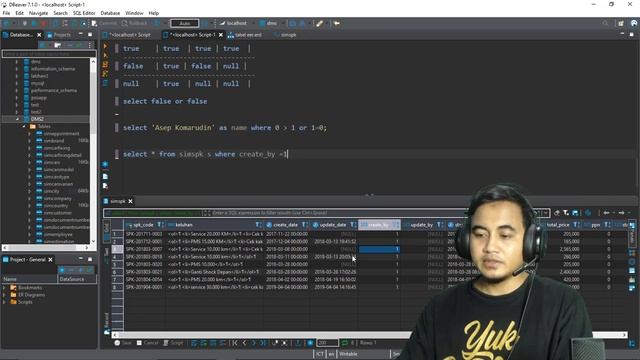The image size is (640, 360).
Task: Collapse the Tables folder in navigator
Action: [x=24, y=126]
